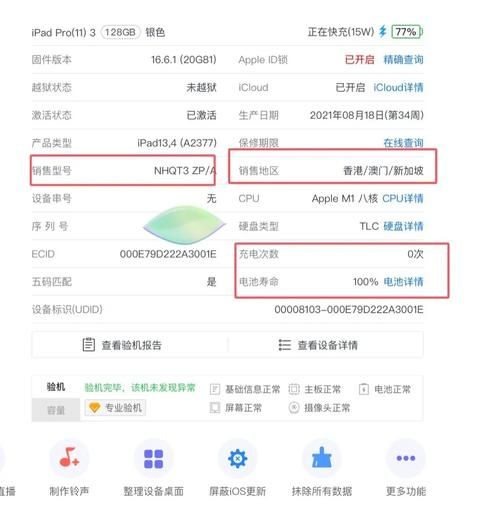
Task: Click firmware version 16.6.1 (20G81)
Action: [x=184, y=60]
